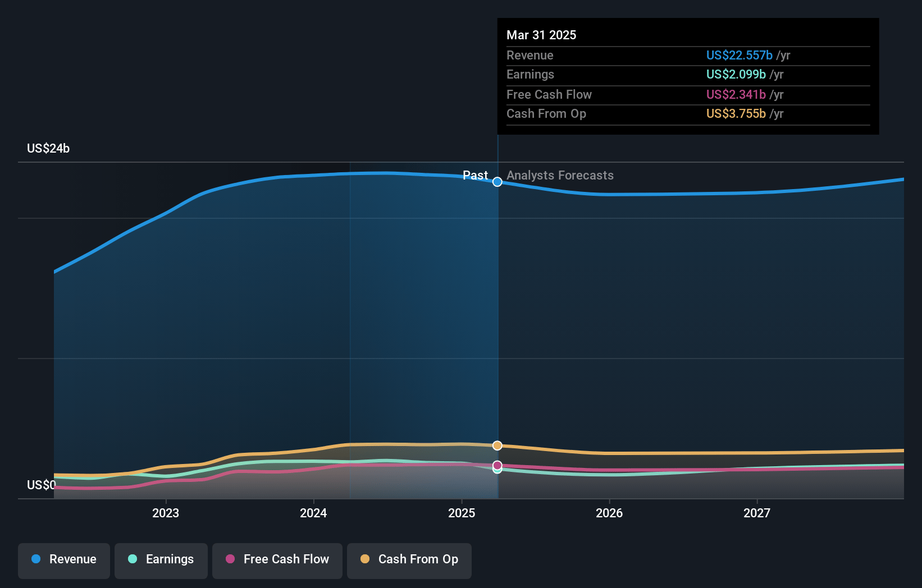Image resolution: width=922 pixels, height=588 pixels.
Task: Toggle the Earnings legend button
Action: click(x=161, y=561)
